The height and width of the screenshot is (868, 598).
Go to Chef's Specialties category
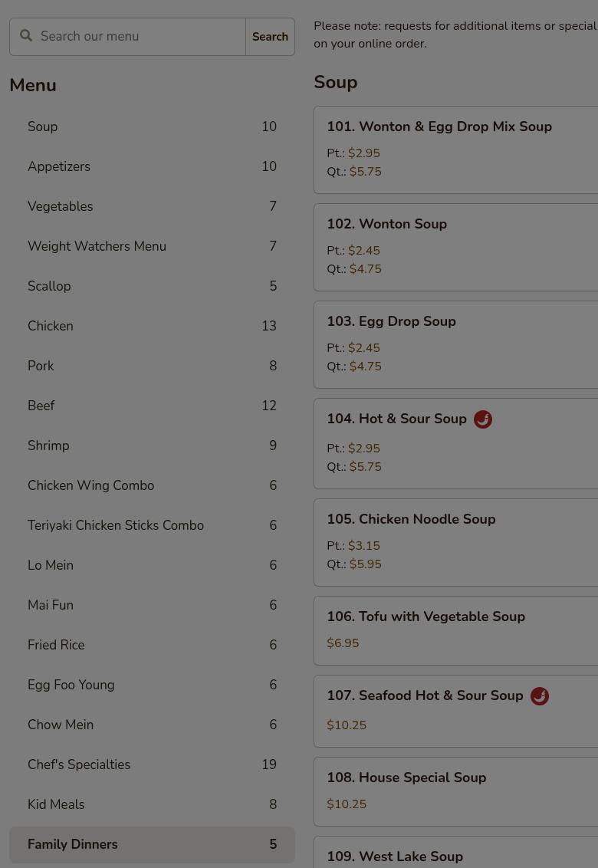(152, 764)
